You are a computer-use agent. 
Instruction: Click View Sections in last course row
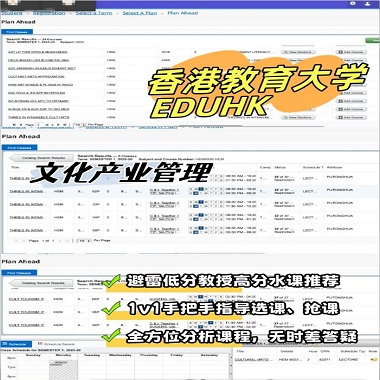[x=298, y=117]
